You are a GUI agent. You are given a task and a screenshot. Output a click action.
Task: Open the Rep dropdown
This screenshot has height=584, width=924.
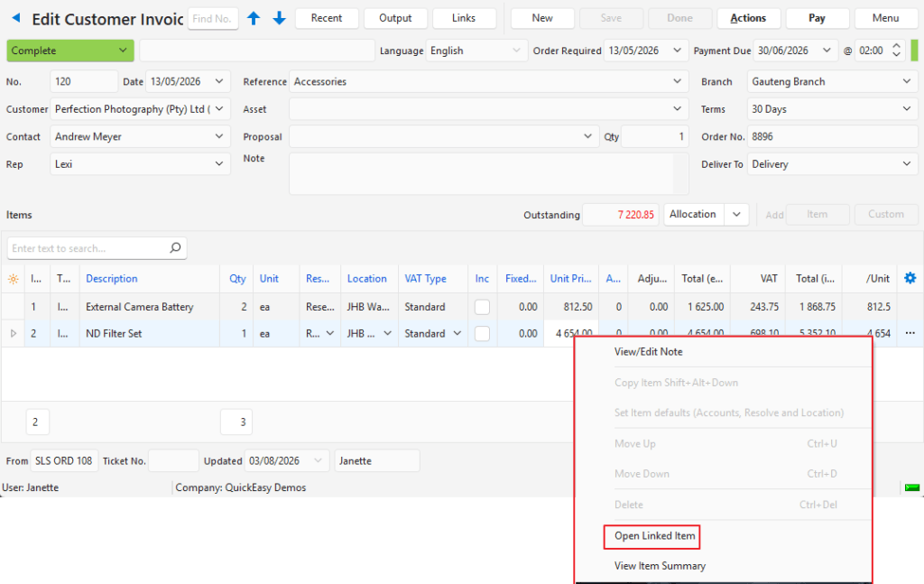click(x=219, y=164)
